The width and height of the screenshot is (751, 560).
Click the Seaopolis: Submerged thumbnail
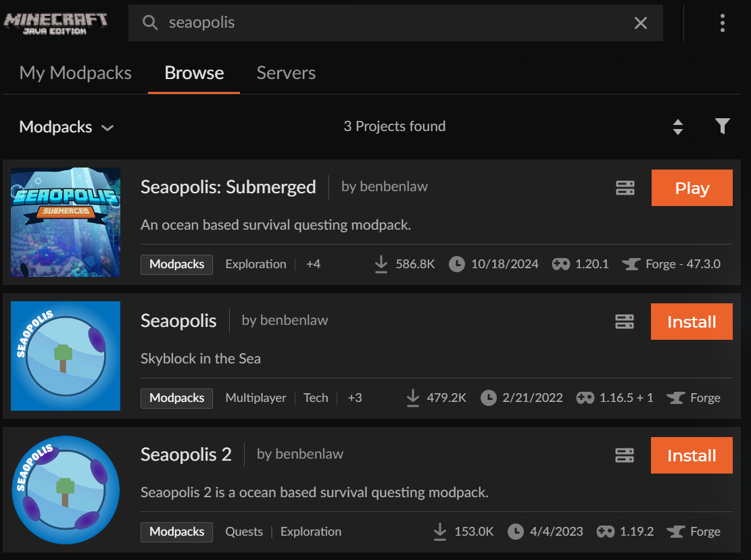tap(65, 222)
